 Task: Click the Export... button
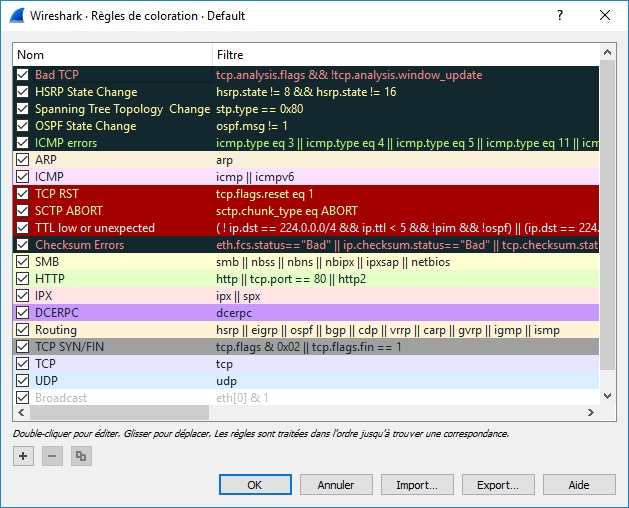tap(498, 485)
